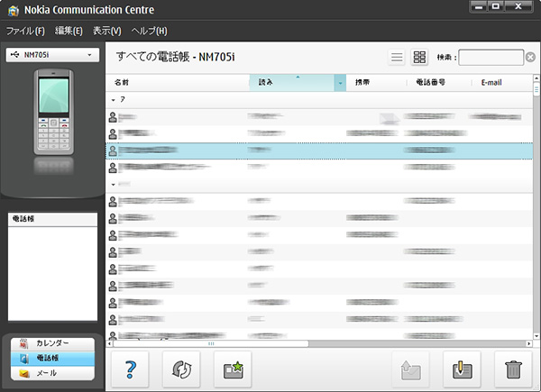Screen dimensions: 541x392
Task: Select the highlighted contact row
Action: 319,150
